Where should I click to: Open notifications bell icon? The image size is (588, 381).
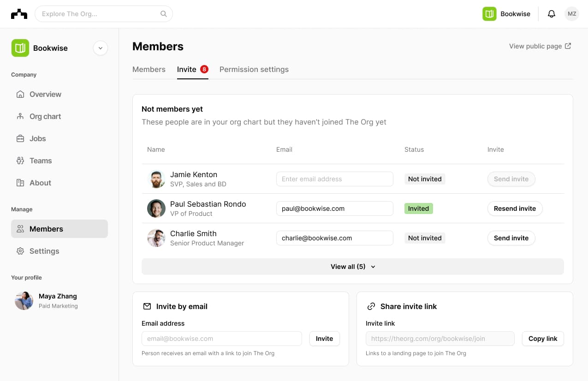click(551, 14)
